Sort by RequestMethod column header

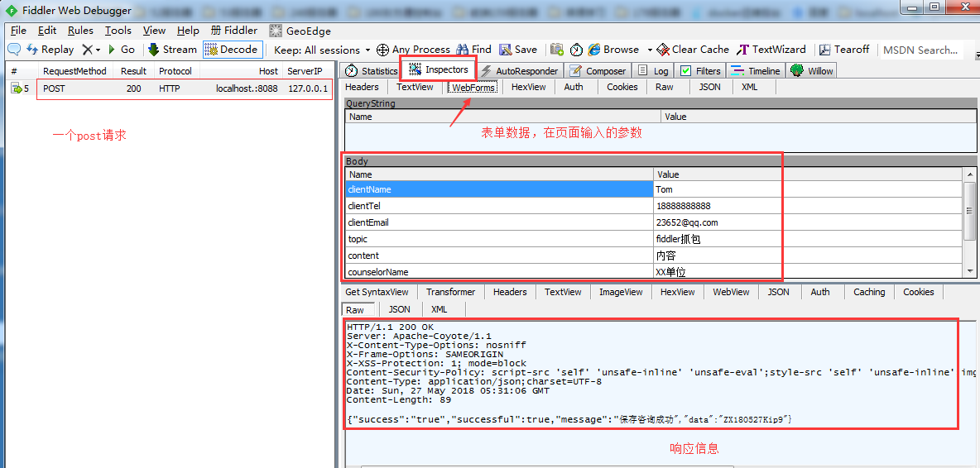74,71
